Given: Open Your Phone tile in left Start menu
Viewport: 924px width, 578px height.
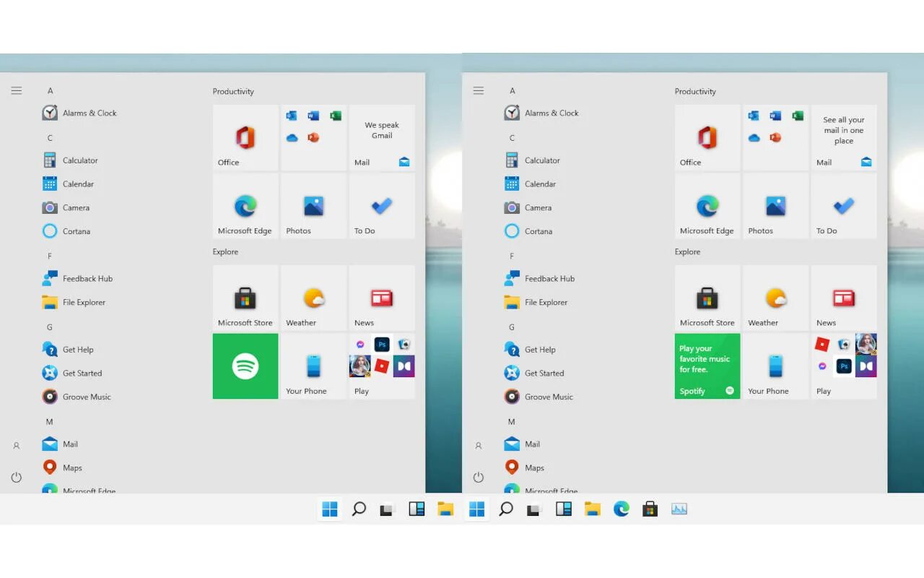Looking at the screenshot, I should pyautogui.click(x=313, y=366).
